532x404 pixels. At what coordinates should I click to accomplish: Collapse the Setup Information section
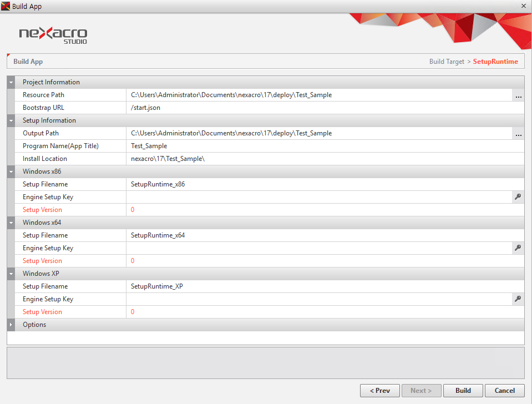(x=11, y=120)
